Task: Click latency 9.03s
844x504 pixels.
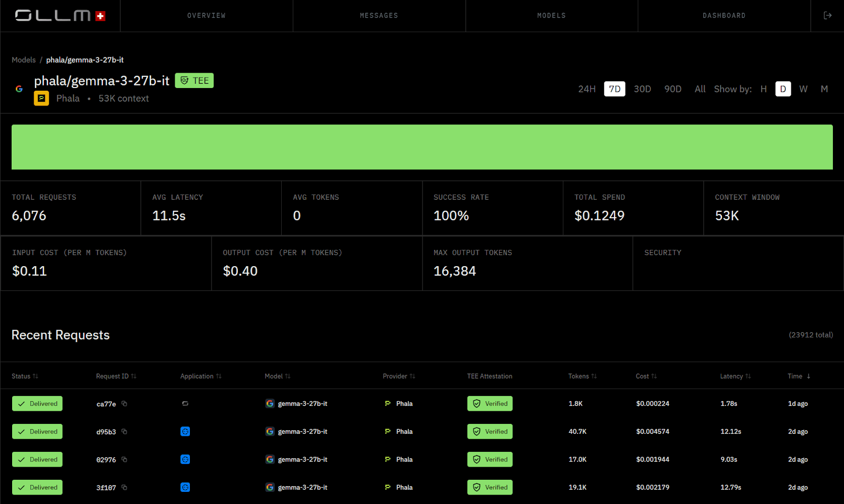Action: (728, 460)
